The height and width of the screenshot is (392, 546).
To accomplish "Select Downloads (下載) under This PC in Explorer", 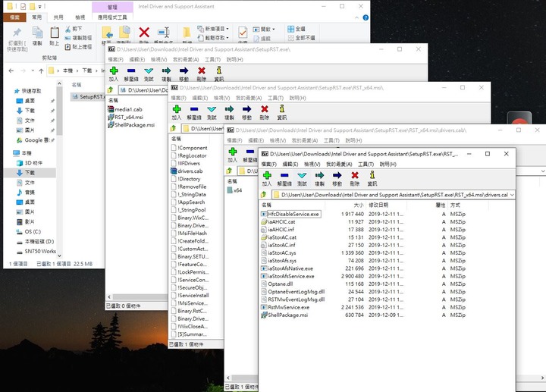I will pos(30,173).
